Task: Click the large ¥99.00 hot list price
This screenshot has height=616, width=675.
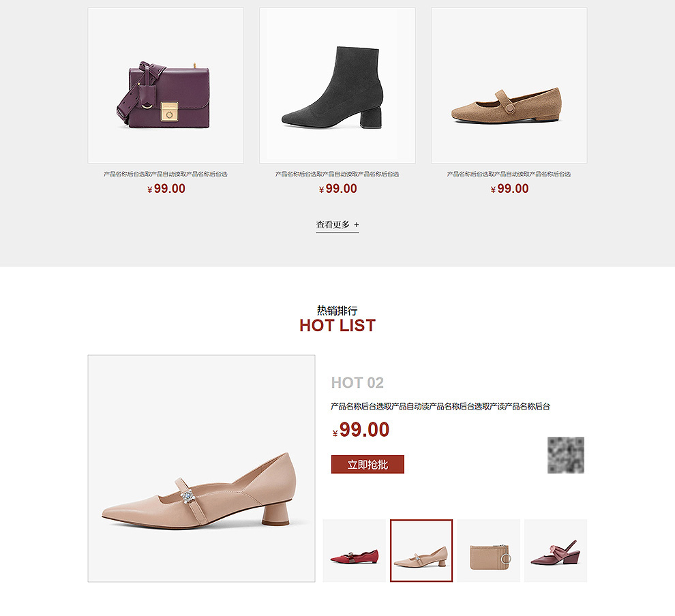Action: [361, 429]
